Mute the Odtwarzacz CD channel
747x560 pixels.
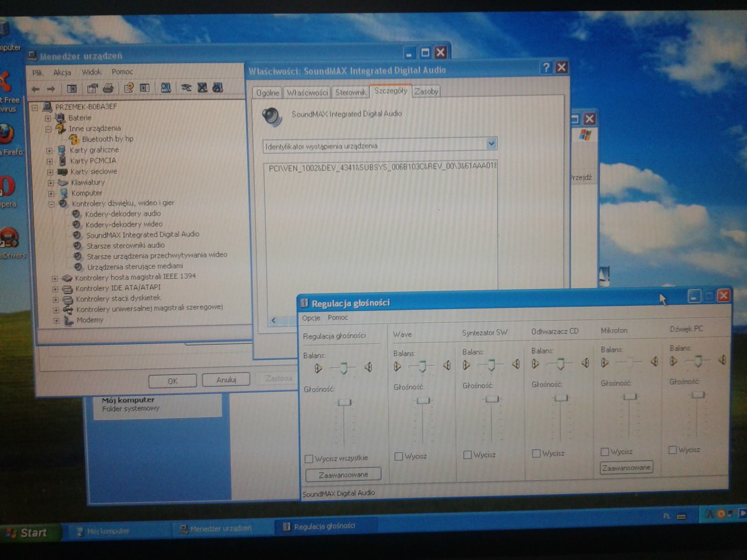536,453
